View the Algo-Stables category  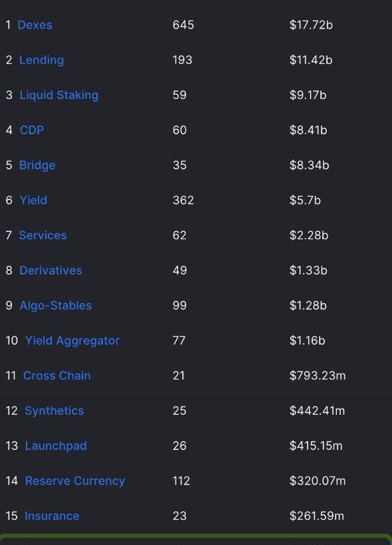(56, 306)
